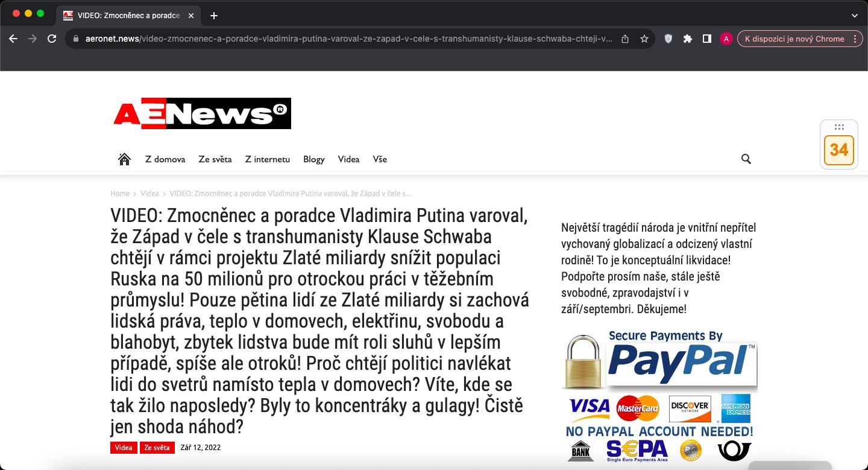The height and width of the screenshot is (470, 868).
Task: Open the share icon in the address bar
Action: coord(625,39)
